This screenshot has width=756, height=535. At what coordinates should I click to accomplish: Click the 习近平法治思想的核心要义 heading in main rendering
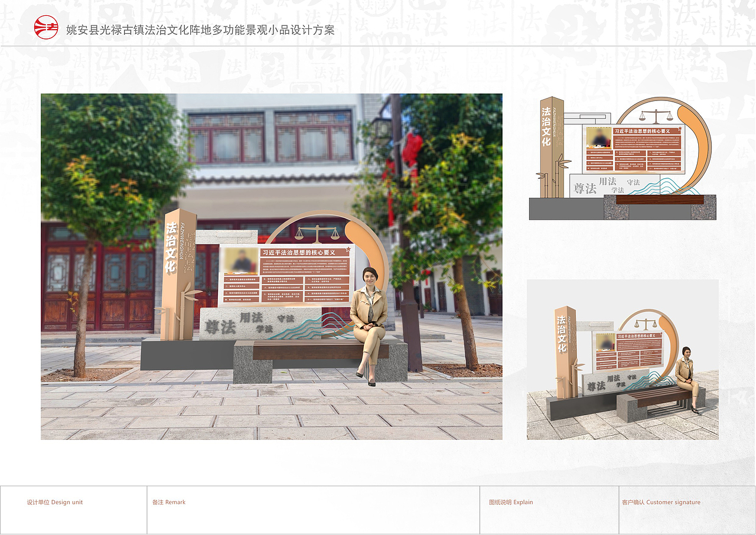point(299,252)
